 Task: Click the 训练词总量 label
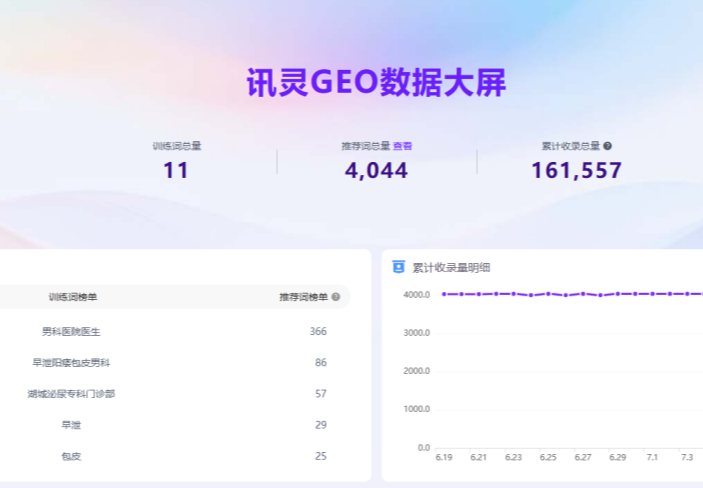pyautogui.click(x=177, y=146)
